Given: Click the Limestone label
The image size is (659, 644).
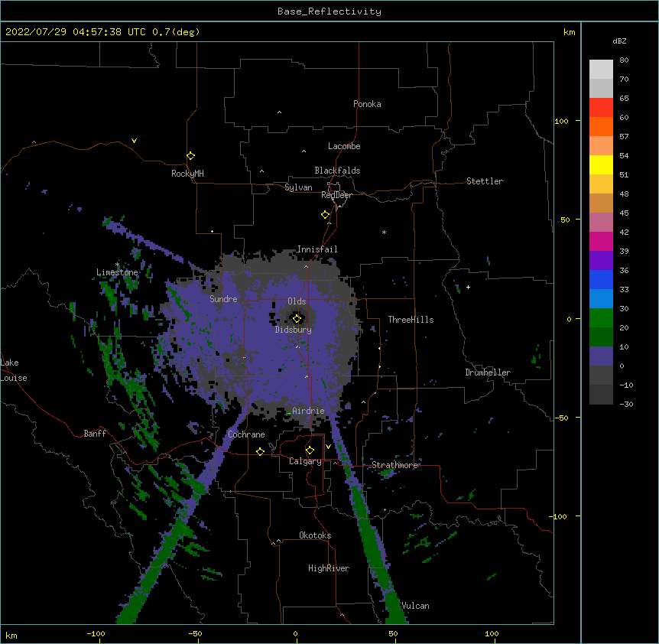Looking at the screenshot, I should point(117,272).
